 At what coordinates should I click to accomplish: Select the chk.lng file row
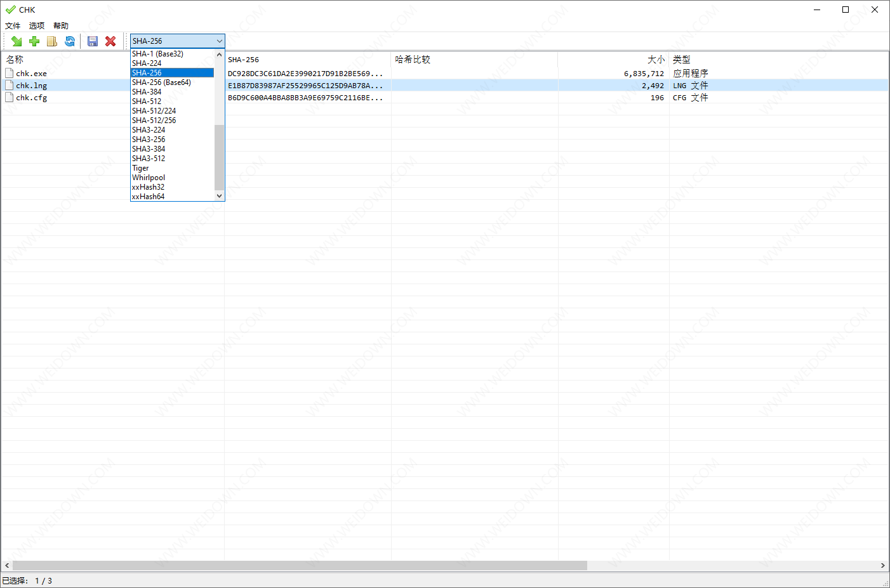(444, 86)
